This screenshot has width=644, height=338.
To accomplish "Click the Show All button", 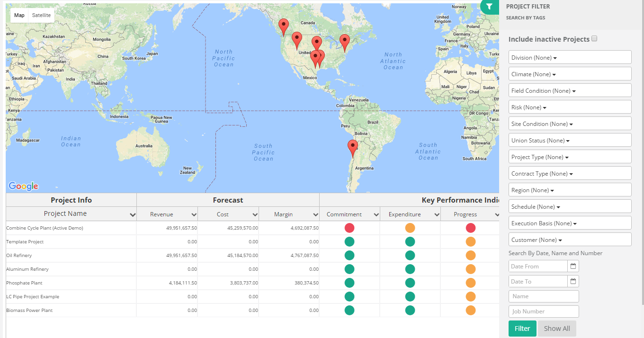I will 557,328.
